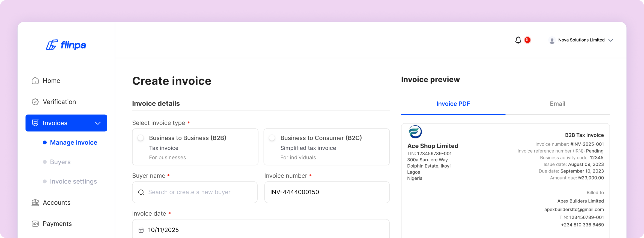The height and width of the screenshot is (238, 644).
Task: Click the Home house icon
Action: pyautogui.click(x=35, y=81)
